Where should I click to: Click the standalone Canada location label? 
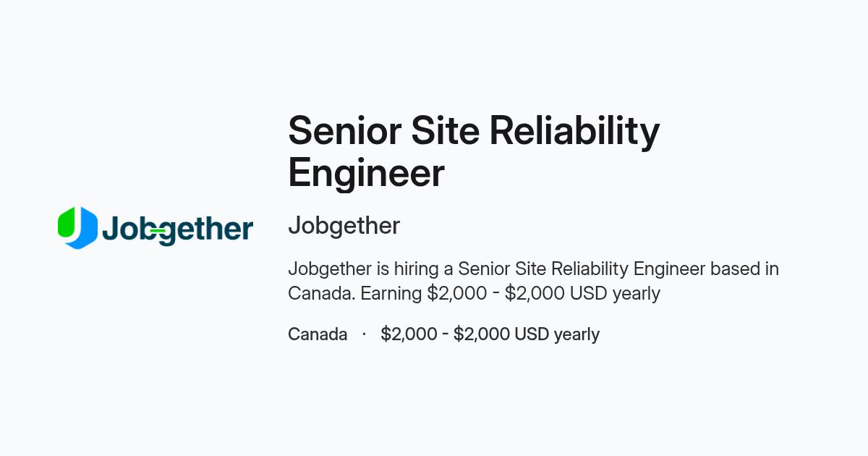(318, 334)
